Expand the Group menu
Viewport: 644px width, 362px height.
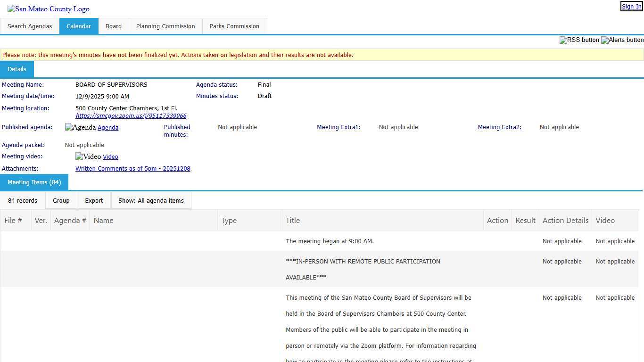(61, 201)
